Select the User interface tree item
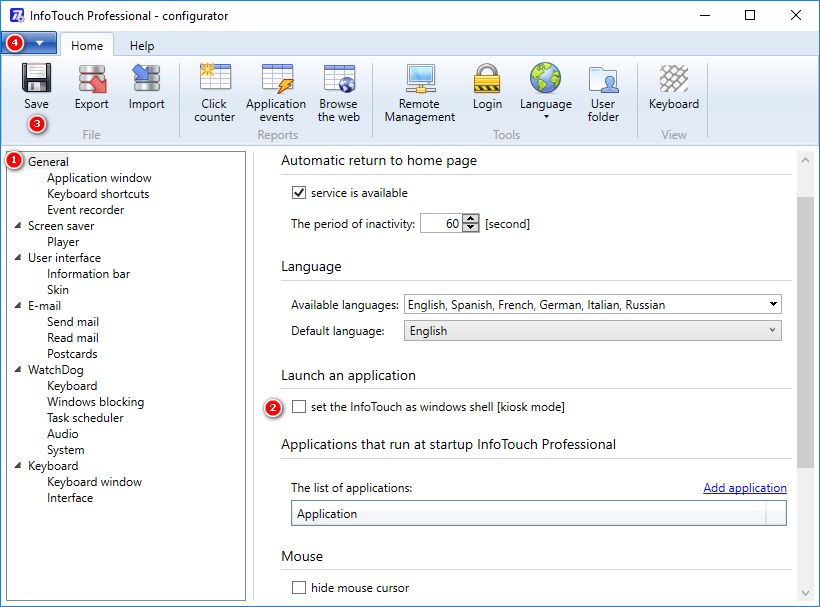 point(64,258)
